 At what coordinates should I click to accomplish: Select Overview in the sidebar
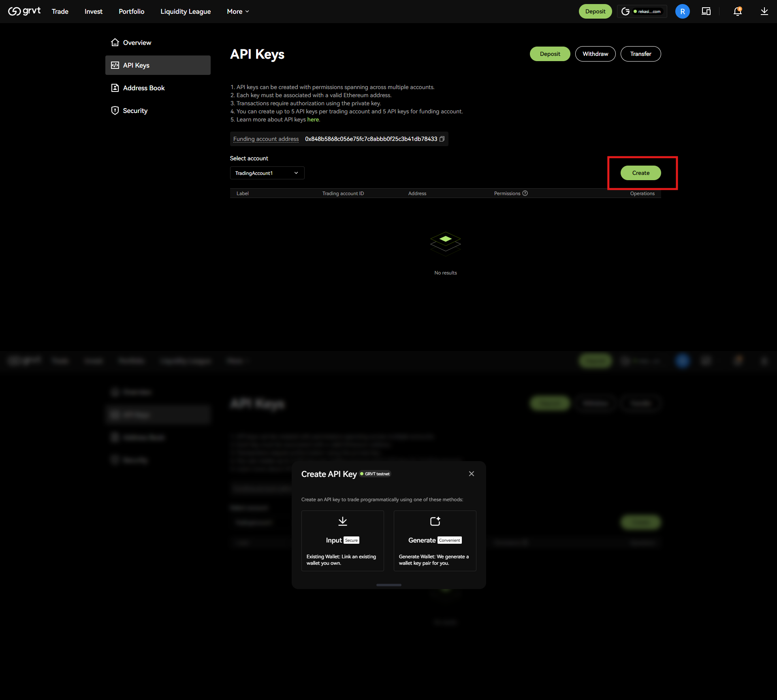137,43
